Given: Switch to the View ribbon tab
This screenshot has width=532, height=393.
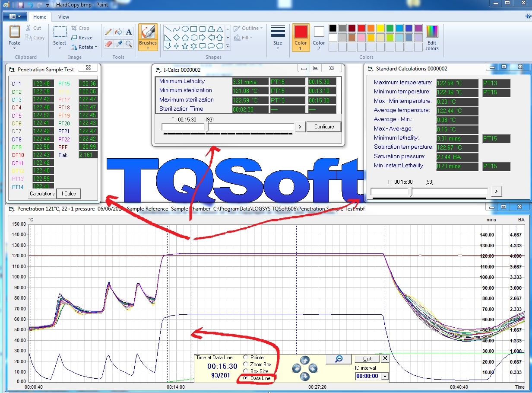Looking at the screenshot, I should pyautogui.click(x=63, y=17).
